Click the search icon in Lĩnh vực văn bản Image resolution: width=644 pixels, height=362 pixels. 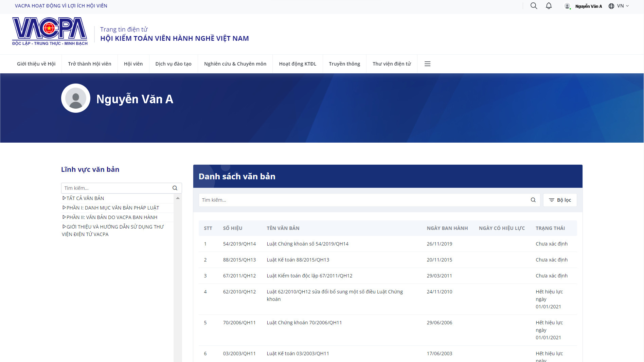[x=175, y=188]
